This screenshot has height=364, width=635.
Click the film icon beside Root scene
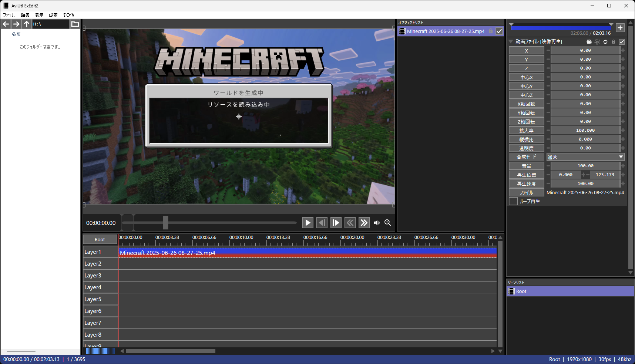point(511,291)
